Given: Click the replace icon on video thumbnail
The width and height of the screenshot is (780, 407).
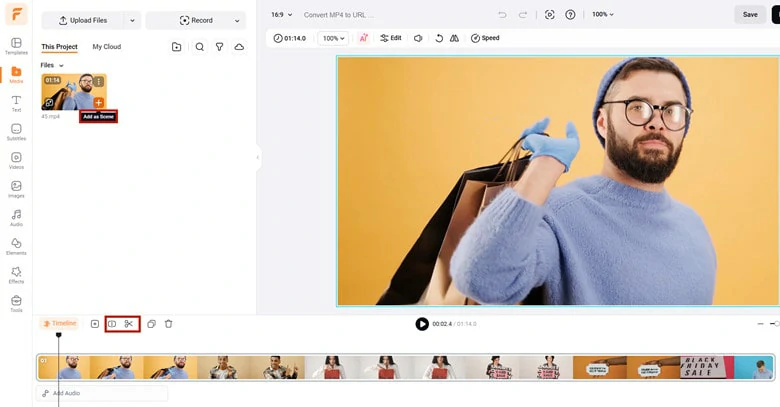Looking at the screenshot, I should (x=49, y=103).
